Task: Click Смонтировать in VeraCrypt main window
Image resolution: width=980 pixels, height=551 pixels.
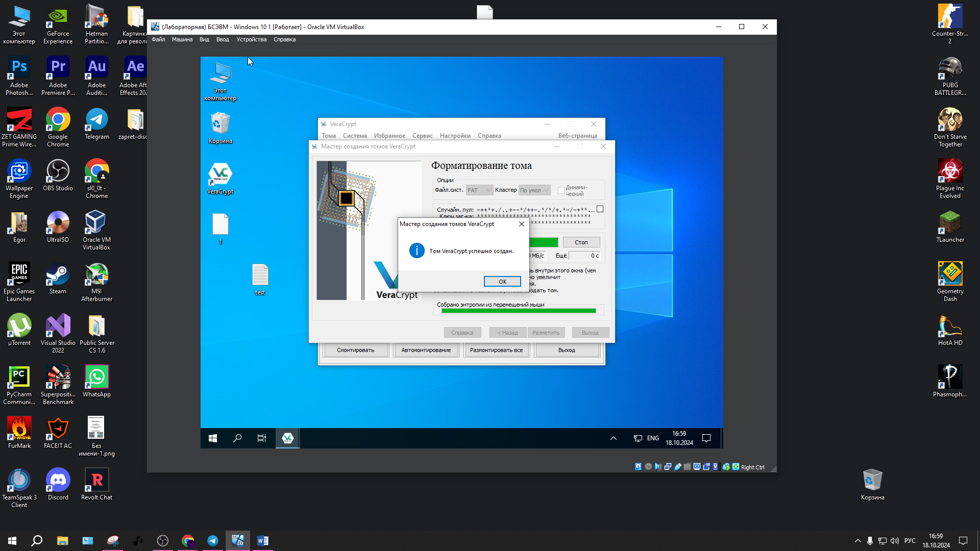Action: click(355, 350)
